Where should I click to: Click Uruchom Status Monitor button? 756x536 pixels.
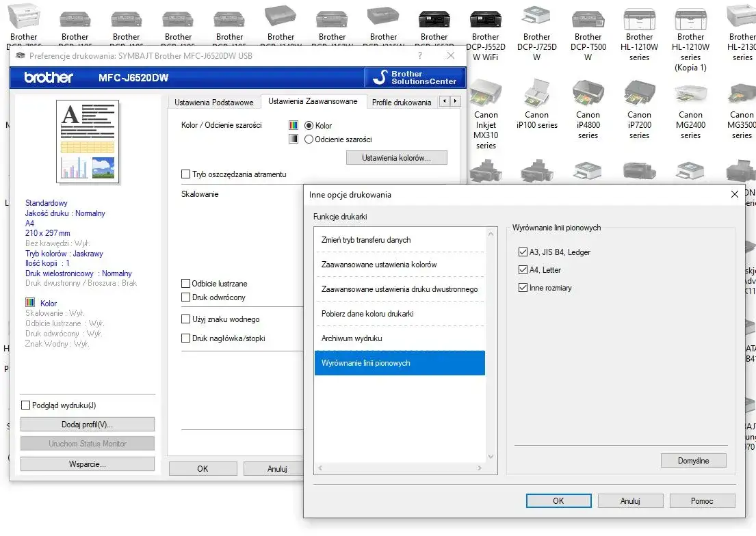click(x=88, y=444)
